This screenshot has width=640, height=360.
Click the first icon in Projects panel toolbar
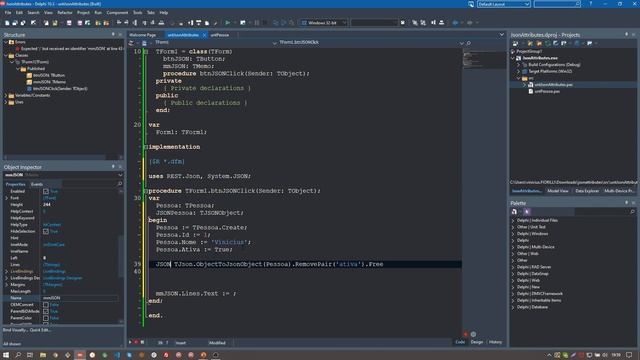point(516,43)
